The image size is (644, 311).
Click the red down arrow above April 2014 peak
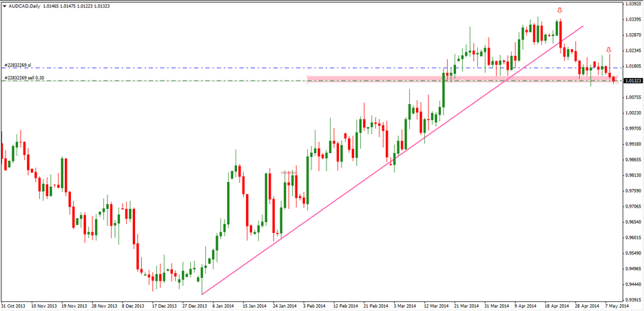(x=560, y=11)
